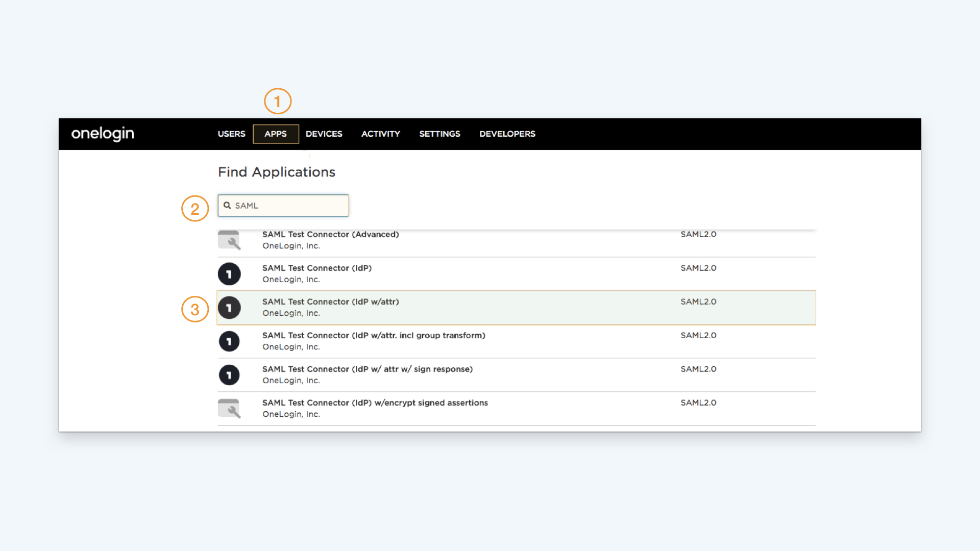Open the Settings menu

(439, 134)
